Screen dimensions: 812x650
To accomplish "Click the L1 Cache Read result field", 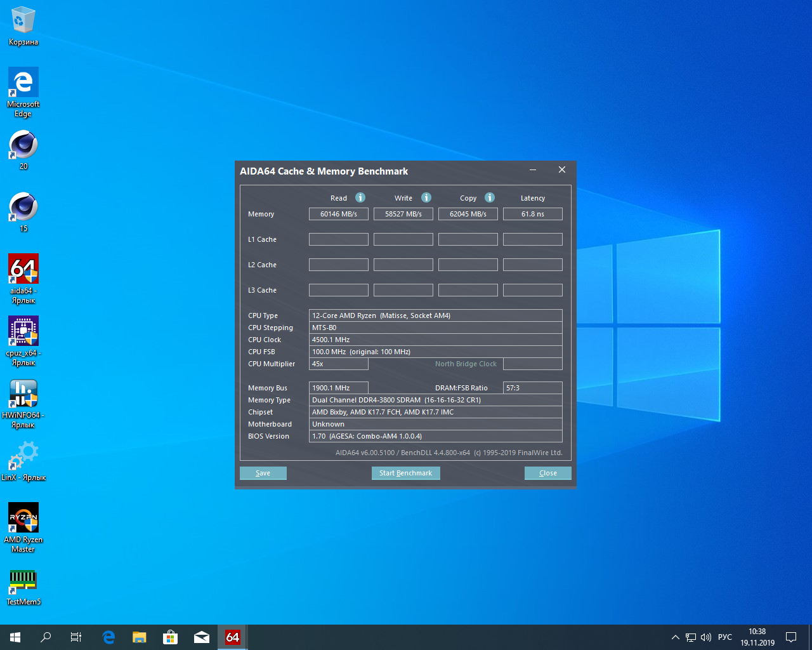I will point(339,239).
